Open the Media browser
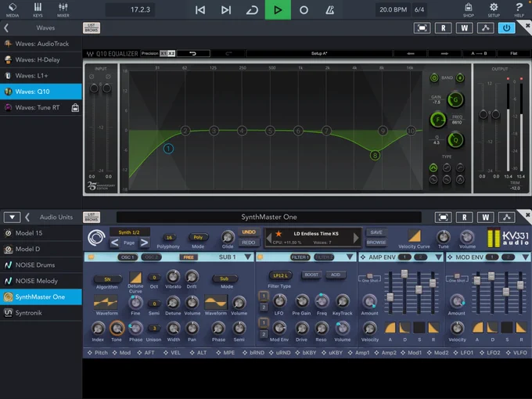The width and height of the screenshot is (532, 399). pyautogui.click(x=13, y=9)
